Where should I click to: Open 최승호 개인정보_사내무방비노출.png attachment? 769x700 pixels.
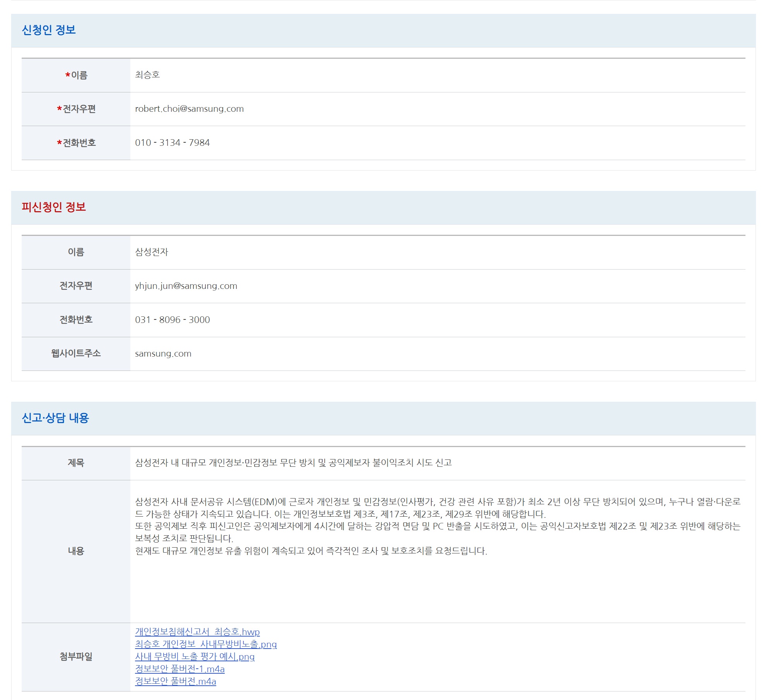[206, 644]
